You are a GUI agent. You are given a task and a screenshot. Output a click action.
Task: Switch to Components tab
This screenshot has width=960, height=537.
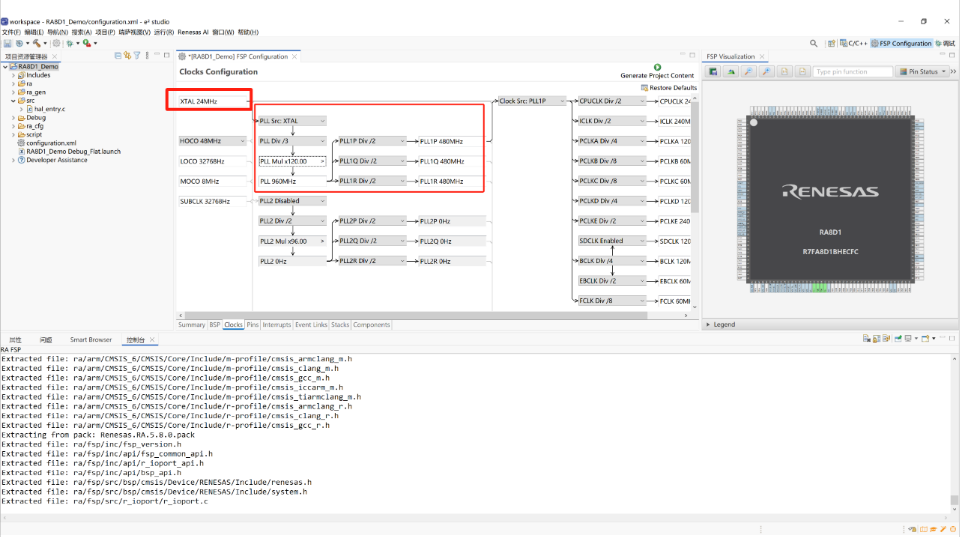click(371, 325)
